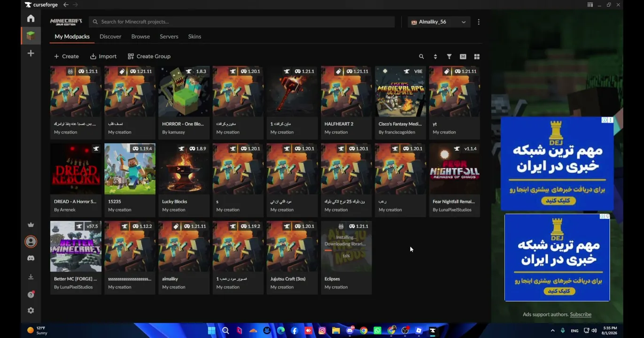Open the CurseForge home icon in sidebar

(31, 18)
